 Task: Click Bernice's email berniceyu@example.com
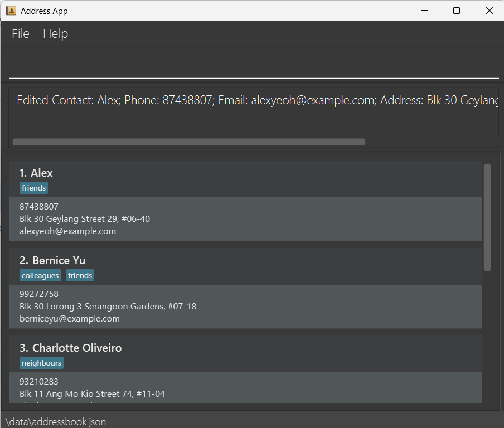click(70, 319)
